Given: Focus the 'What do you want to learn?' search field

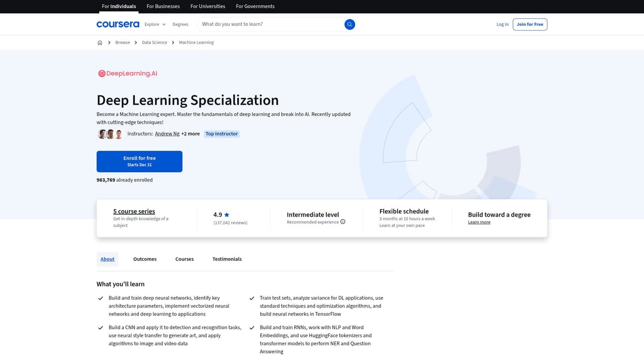Looking at the screenshot, I should 271,24.
